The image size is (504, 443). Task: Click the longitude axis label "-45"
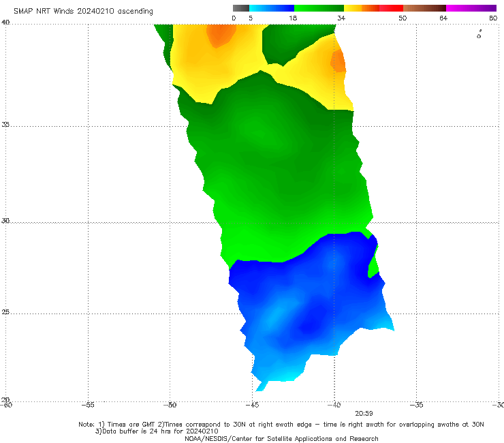click(x=252, y=405)
